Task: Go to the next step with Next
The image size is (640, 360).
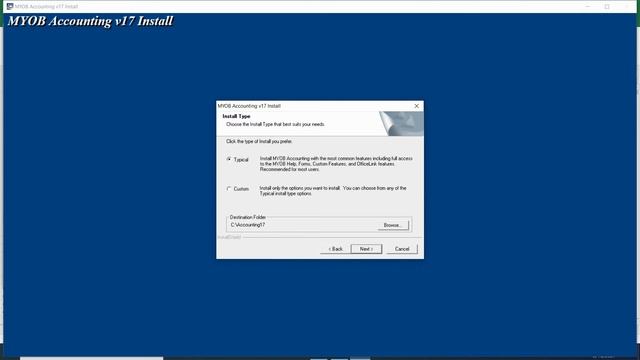Action: coord(366,249)
